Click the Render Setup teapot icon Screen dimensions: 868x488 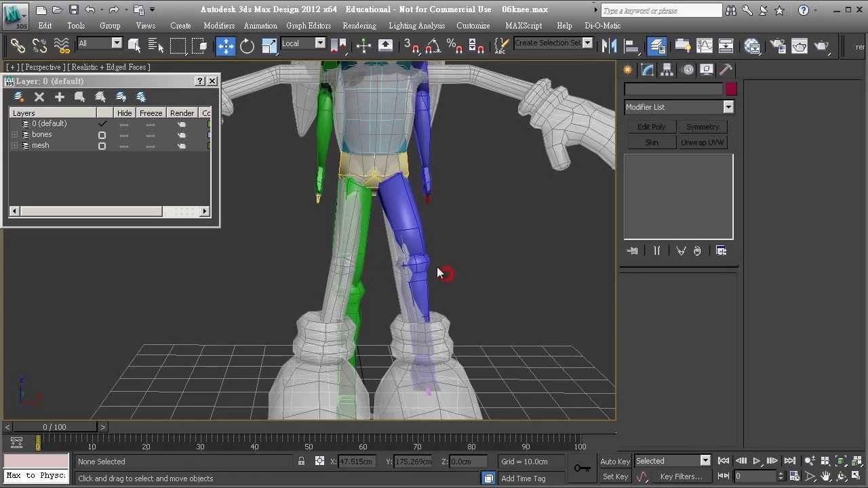pos(778,45)
